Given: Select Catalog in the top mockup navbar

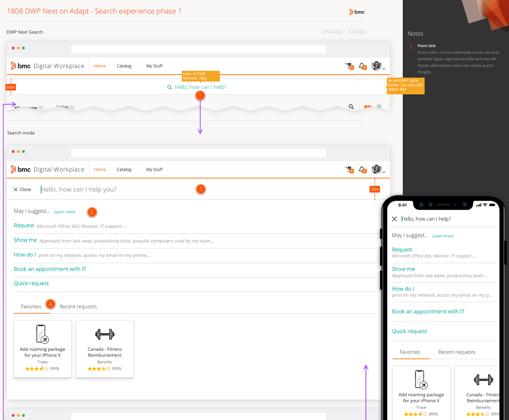Looking at the screenshot, I should (124, 66).
